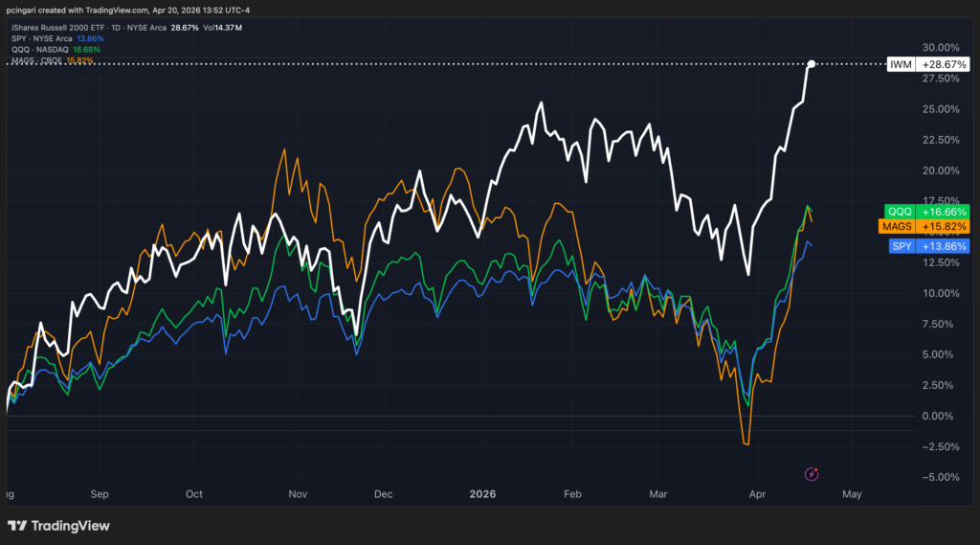This screenshot has height=545, width=980.
Task: Click the Sep label on the time axis
Action: [x=100, y=493]
